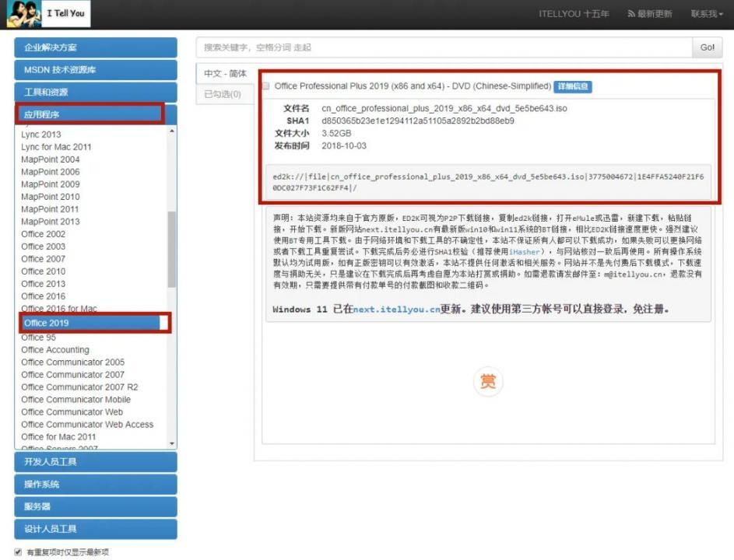
Task: Select Office 2016 for Mac
Action: [59, 309]
